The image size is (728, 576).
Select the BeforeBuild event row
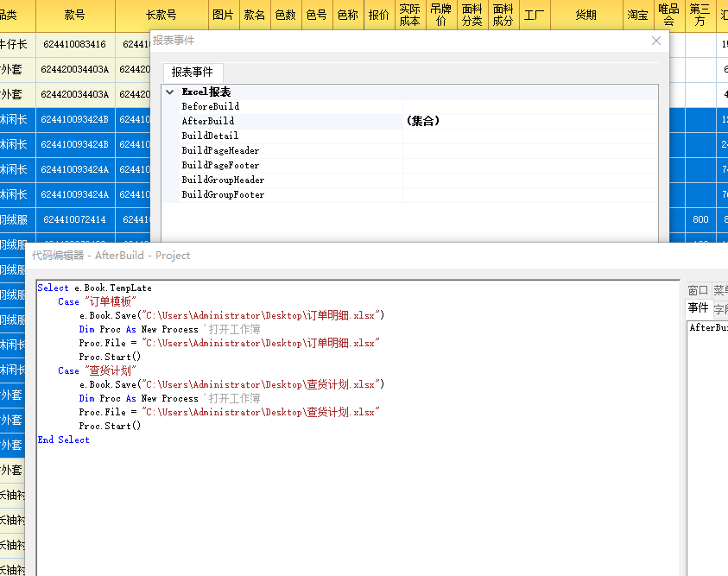click(x=410, y=106)
